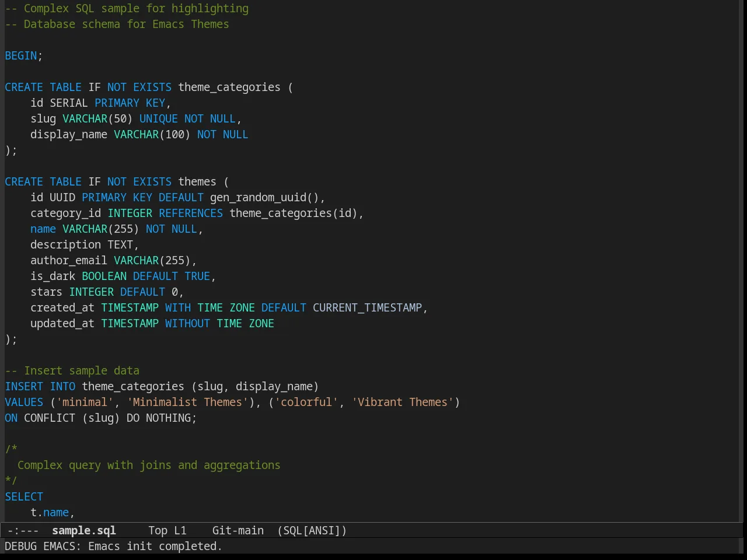747x560 pixels.
Task: Click the table name theme_categories in first CREATE TABLE
Action: [x=229, y=87]
